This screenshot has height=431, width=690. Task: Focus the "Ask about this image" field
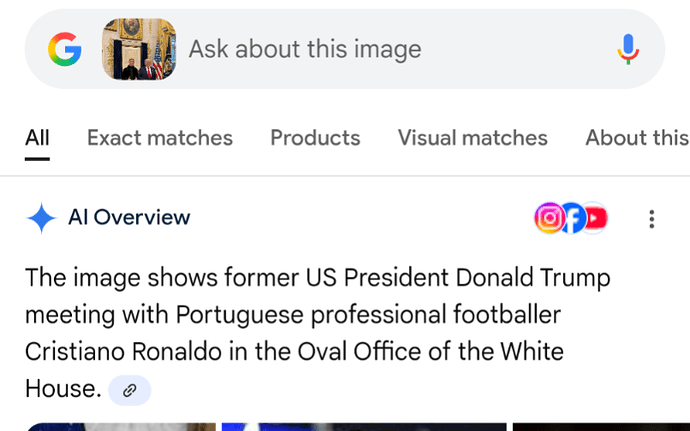coord(390,49)
